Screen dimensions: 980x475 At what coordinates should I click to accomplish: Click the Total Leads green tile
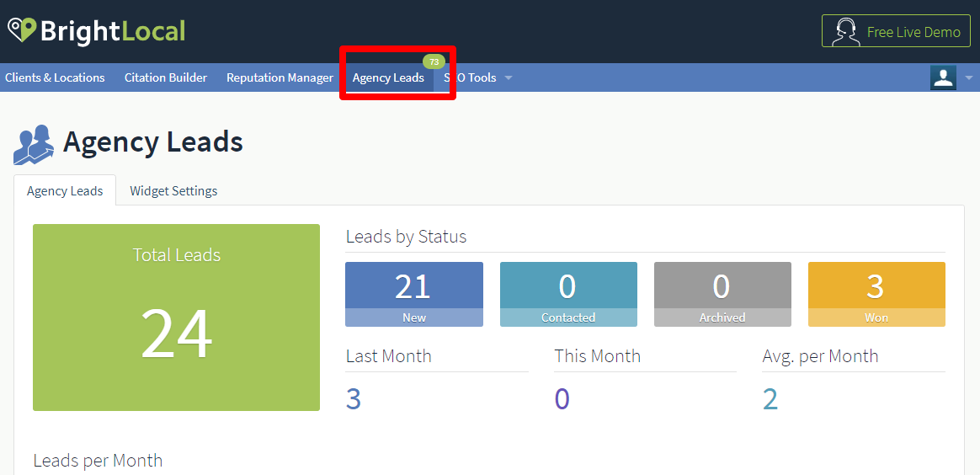(x=176, y=318)
